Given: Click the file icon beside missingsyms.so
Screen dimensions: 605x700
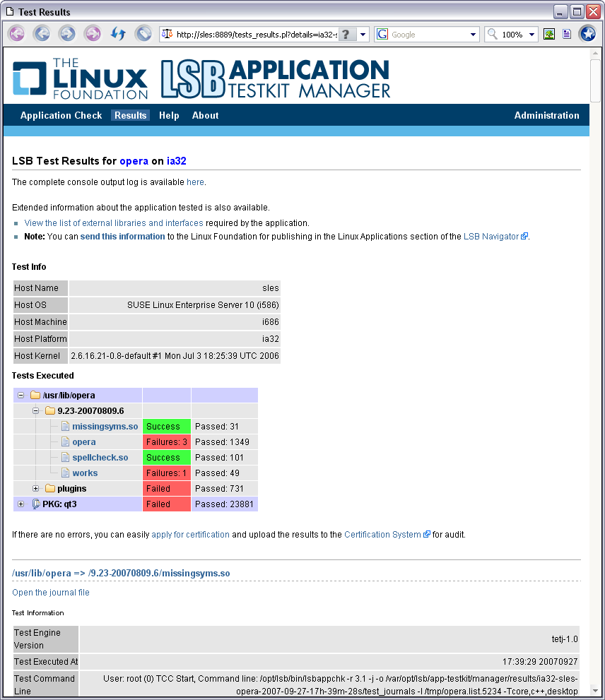Looking at the screenshot, I should 65,427.
